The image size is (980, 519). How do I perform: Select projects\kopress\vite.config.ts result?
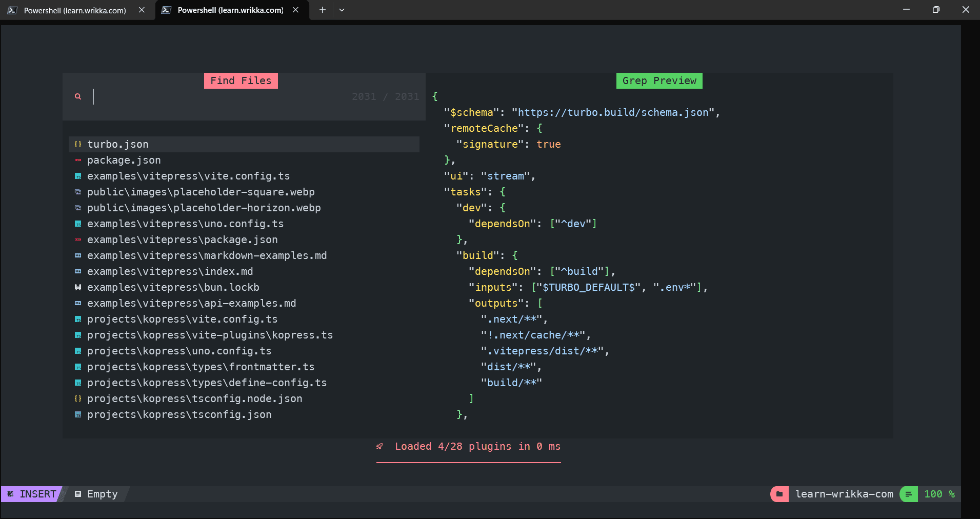[244, 319]
